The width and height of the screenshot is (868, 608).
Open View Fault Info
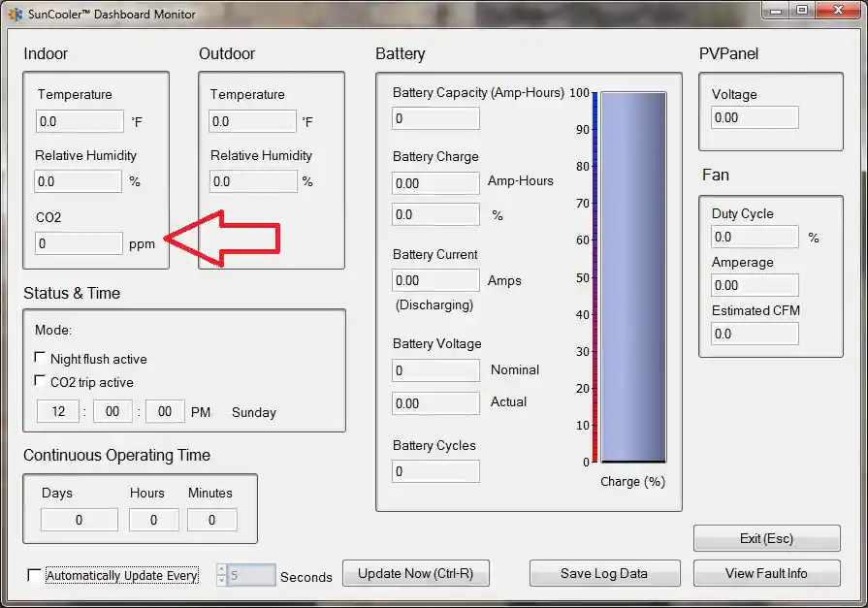[x=767, y=573]
